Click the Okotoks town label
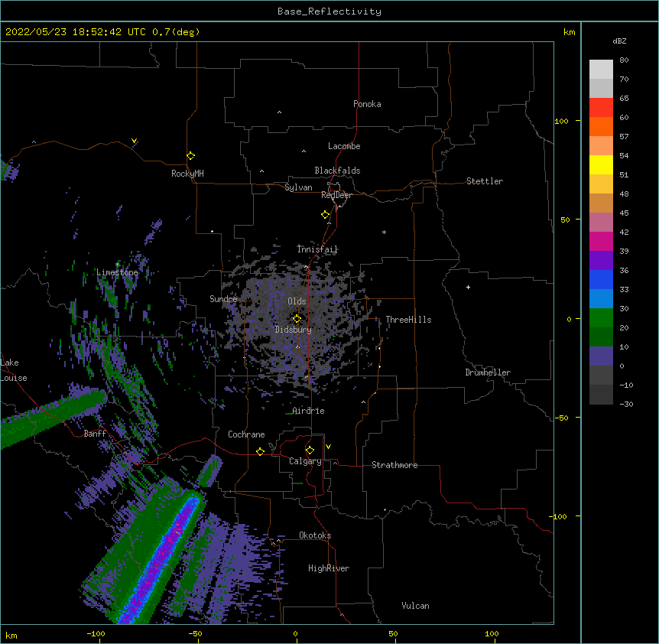 315,535
